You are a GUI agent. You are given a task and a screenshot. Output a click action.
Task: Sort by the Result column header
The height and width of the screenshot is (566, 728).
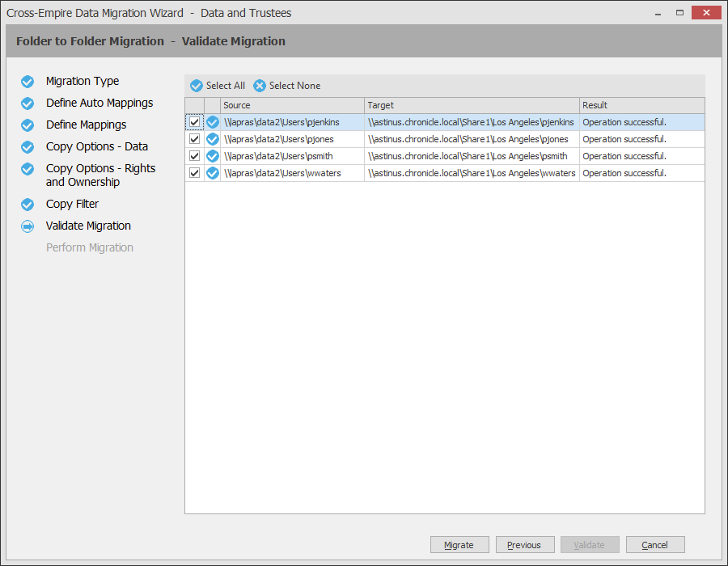(641, 105)
